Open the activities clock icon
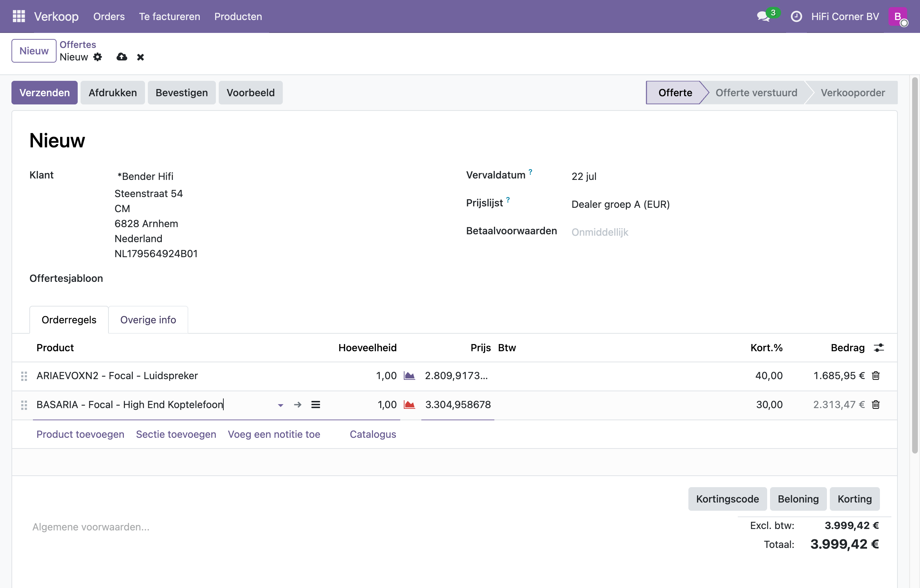This screenshot has width=920, height=588. (796, 16)
